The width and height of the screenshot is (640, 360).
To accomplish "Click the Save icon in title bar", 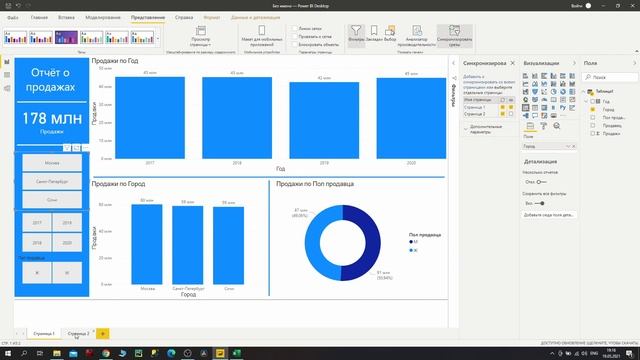I will click(8, 6).
